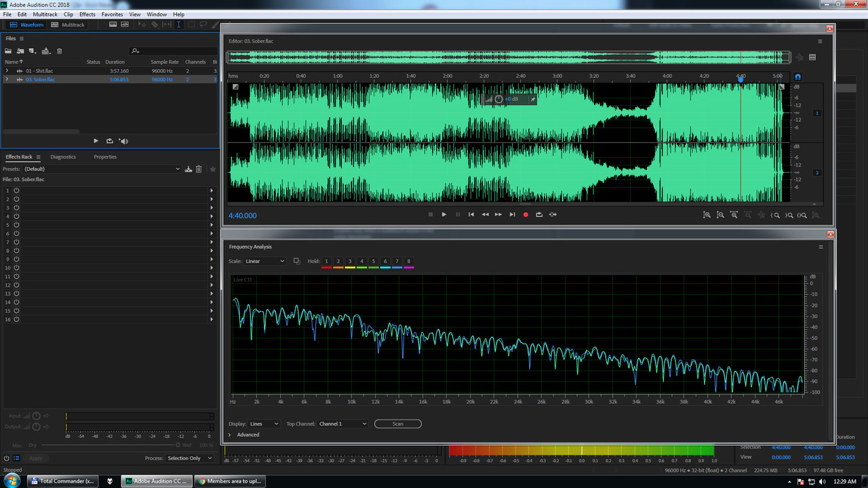Click the Rewind button
The width and height of the screenshot is (868, 488).
[485, 214]
